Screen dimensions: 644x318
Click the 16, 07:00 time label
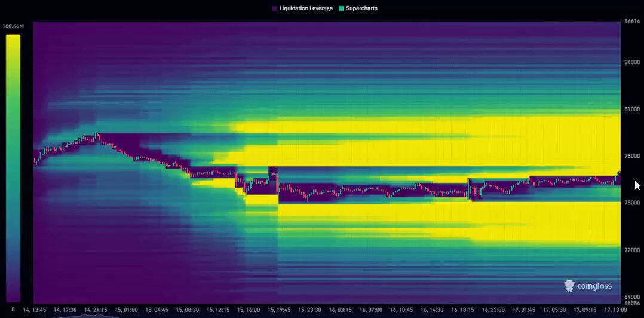(x=371, y=310)
